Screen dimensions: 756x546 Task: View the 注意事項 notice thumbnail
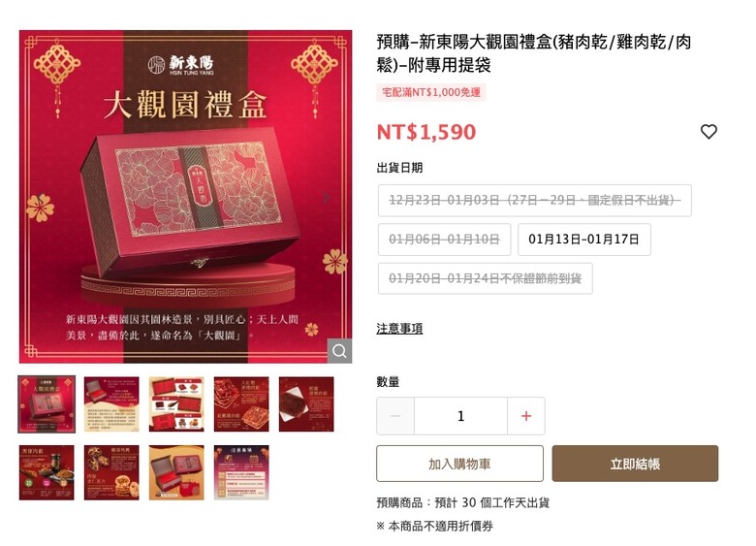pyautogui.click(x=241, y=472)
